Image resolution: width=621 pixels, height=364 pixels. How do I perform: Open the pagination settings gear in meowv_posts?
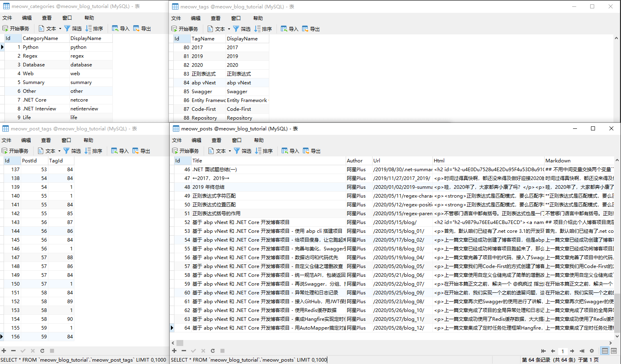click(x=592, y=351)
